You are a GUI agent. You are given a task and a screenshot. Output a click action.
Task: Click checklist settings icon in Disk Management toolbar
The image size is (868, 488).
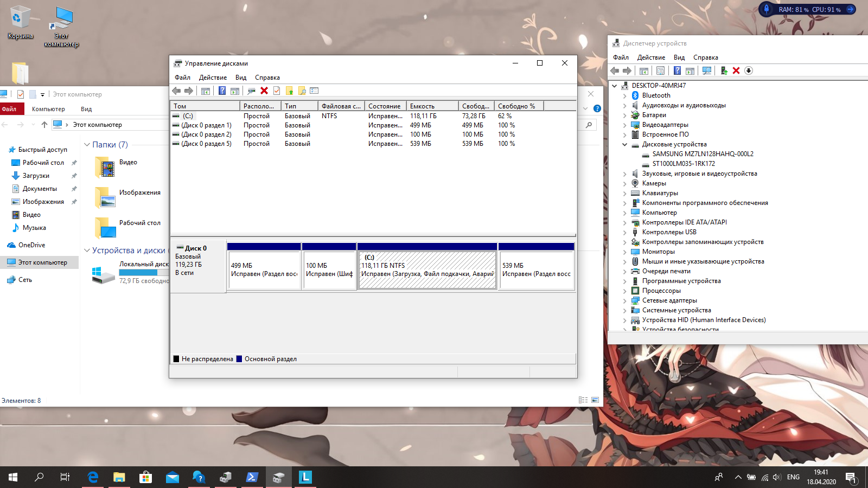[314, 91]
